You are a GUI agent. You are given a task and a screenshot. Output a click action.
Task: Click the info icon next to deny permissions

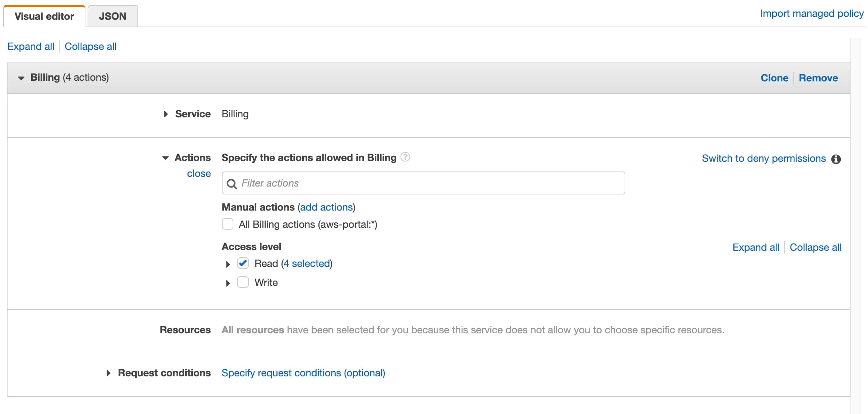tap(836, 159)
